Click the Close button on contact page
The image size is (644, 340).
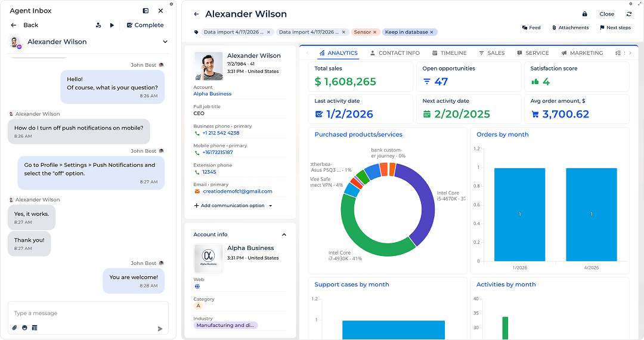(x=606, y=14)
